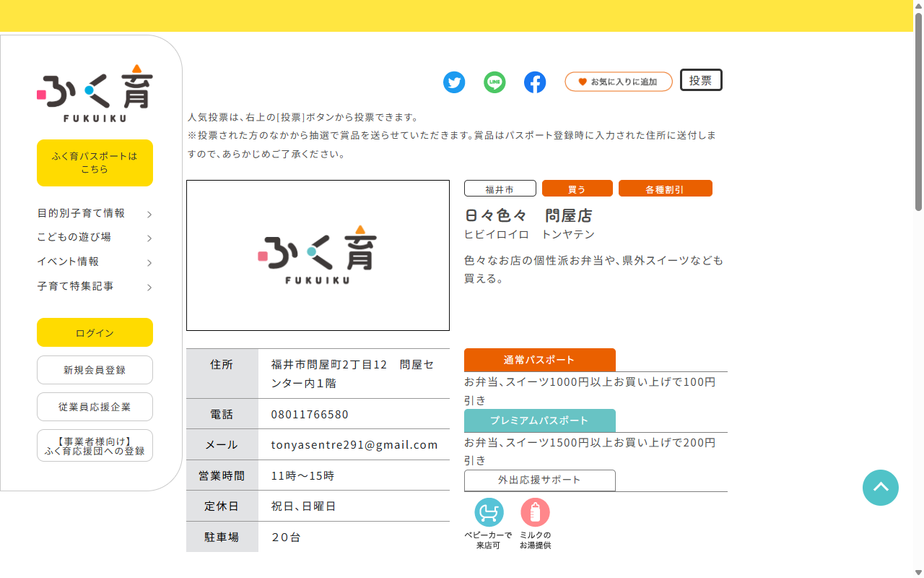Click the heart in お気に入りに追加

coord(583,82)
